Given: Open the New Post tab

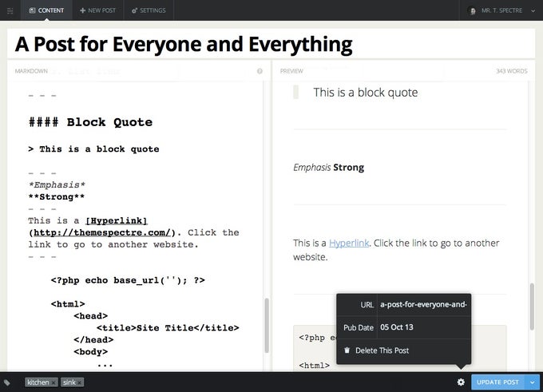Looking at the screenshot, I should [97, 10].
